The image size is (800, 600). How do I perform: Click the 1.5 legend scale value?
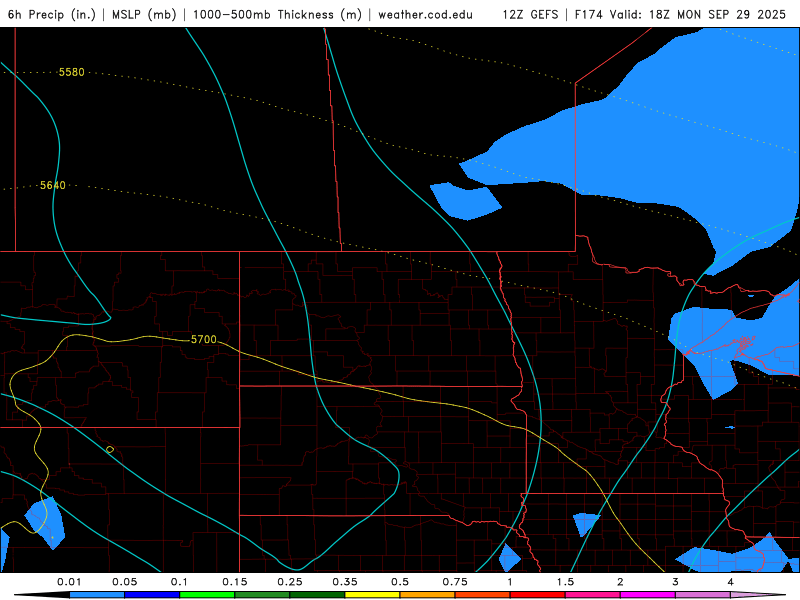pyautogui.click(x=565, y=582)
